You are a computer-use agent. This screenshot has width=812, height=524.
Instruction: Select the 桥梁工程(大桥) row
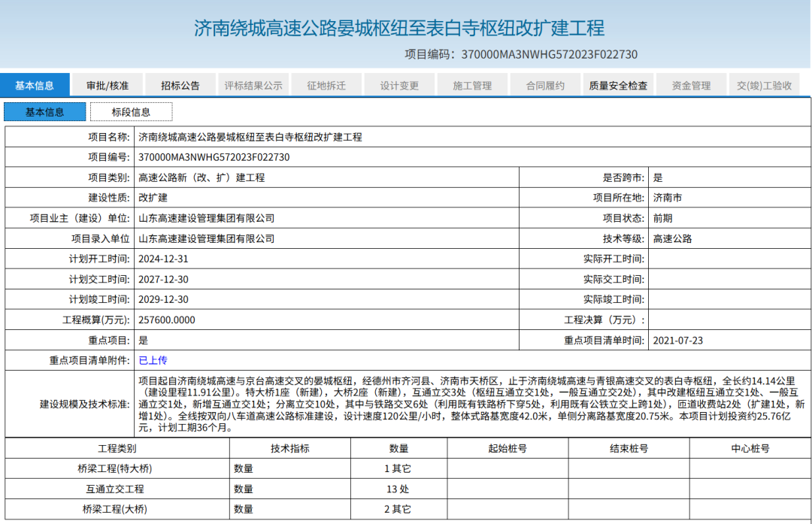coord(408,509)
